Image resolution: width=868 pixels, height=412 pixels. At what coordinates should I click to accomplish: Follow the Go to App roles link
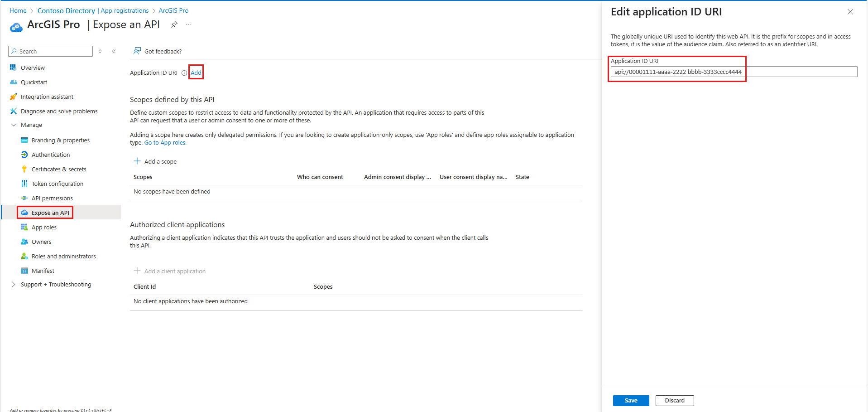coord(165,143)
